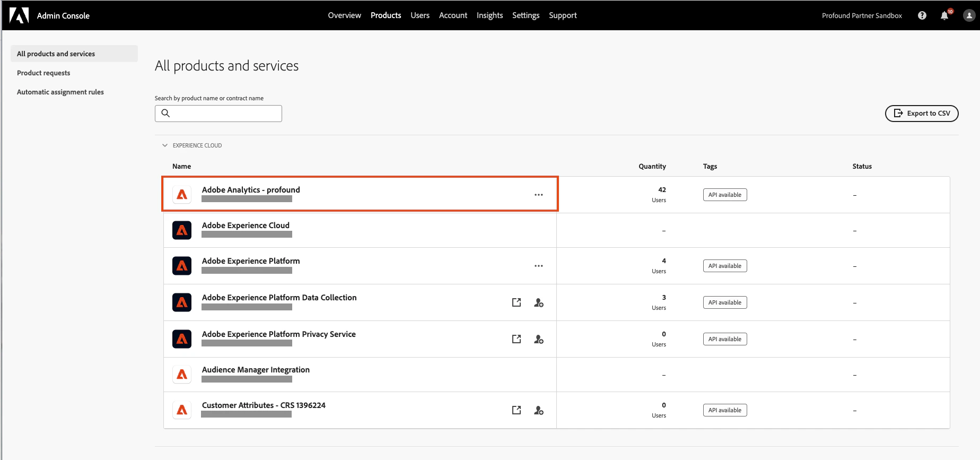980x460 pixels.
Task: Click the add user icon for Adobe Experience Platform Privacy Service
Action: (539, 339)
